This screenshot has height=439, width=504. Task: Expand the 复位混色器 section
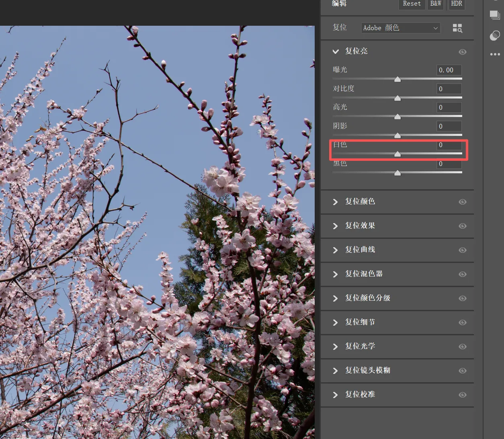[x=336, y=274]
